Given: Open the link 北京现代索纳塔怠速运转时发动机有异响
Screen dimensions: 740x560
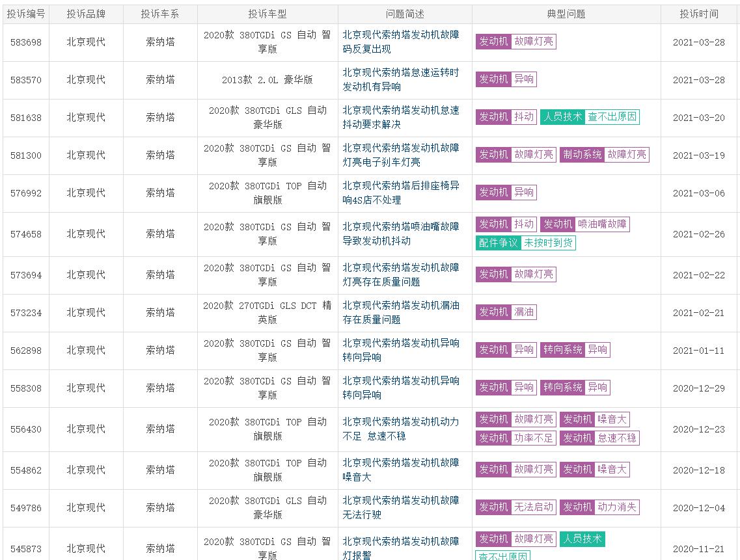Looking at the screenshot, I should (x=401, y=79).
